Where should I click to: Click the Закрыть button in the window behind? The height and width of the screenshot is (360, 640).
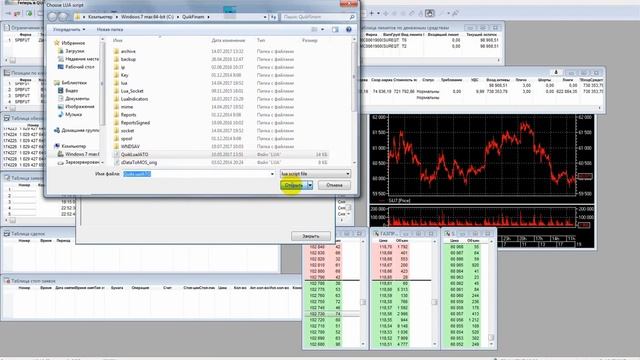point(311,236)
